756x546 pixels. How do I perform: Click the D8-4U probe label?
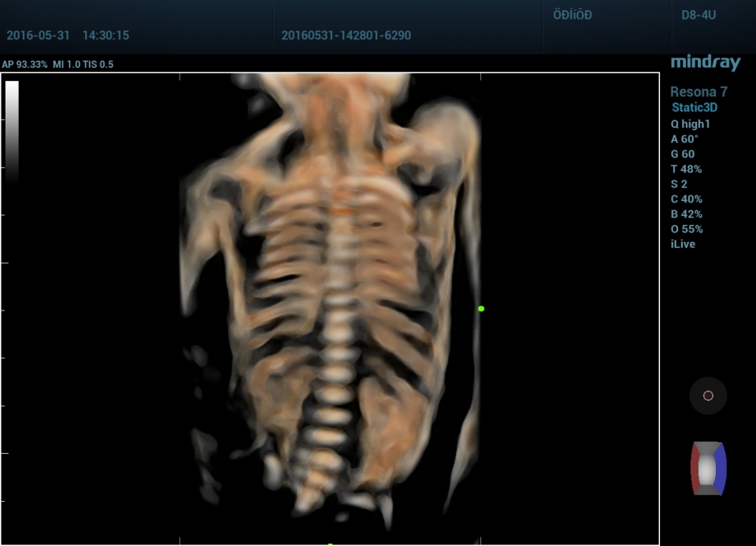[x=699, y=15]
